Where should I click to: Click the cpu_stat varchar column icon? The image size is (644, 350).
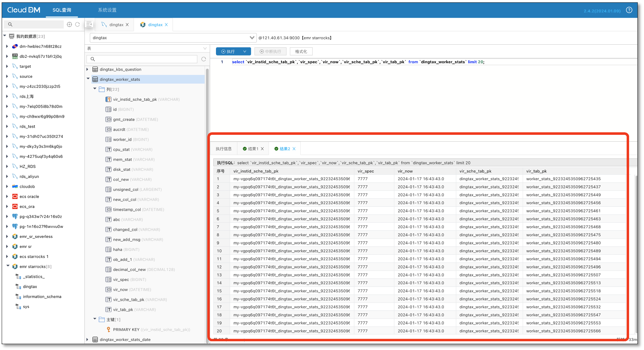click(109, 149)
